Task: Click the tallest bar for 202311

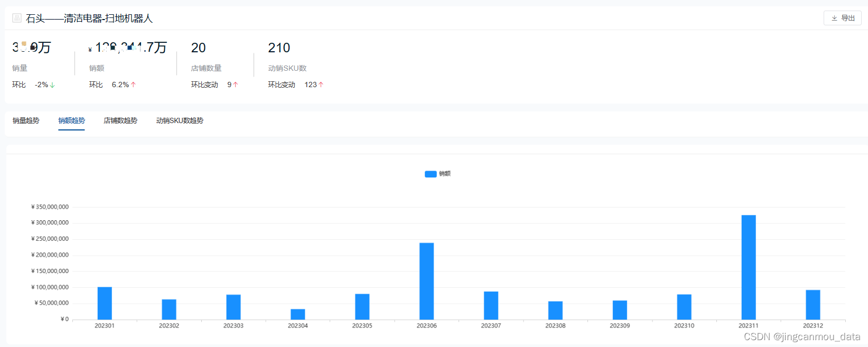Action: coord(749,267)
